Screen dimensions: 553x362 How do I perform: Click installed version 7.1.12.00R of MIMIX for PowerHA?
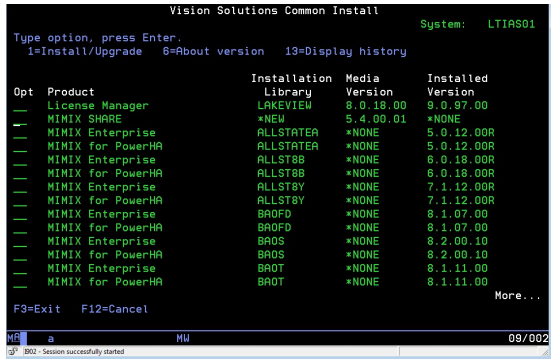point(461,200)
